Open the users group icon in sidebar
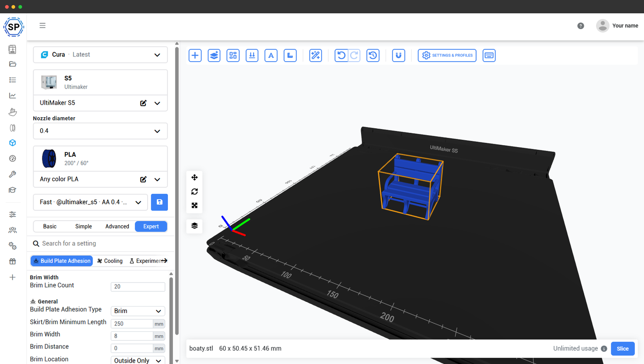 [12, 230]
